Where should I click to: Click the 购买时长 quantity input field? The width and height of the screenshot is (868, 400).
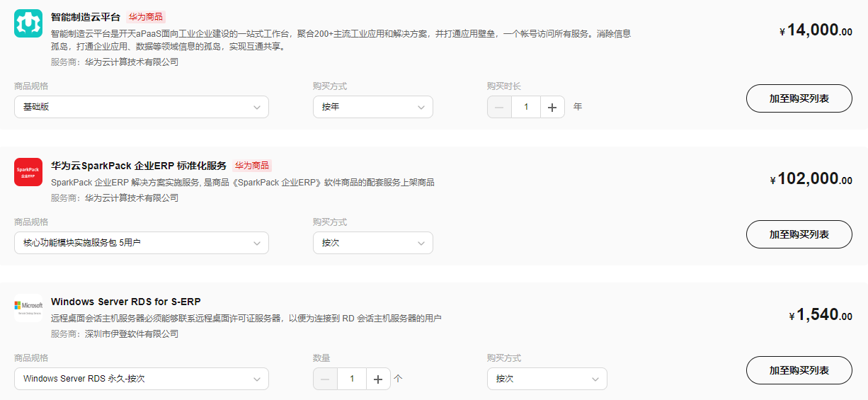click(526, 107)
